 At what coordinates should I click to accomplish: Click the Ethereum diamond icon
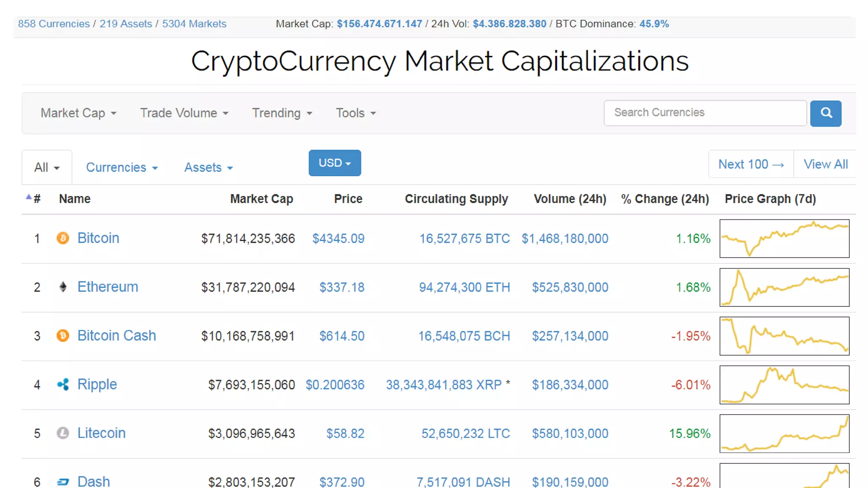tap(63, 287)
